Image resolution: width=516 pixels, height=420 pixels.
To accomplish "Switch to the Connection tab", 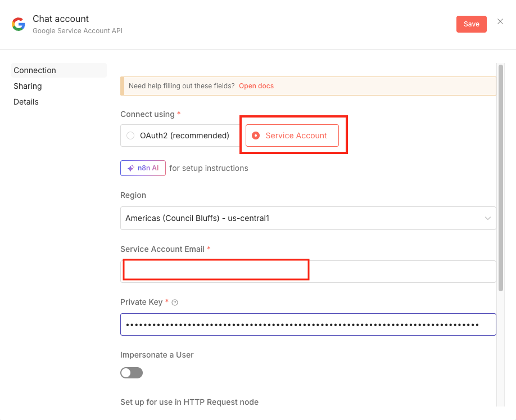I will pyautogui.click(x=35, y=70).
